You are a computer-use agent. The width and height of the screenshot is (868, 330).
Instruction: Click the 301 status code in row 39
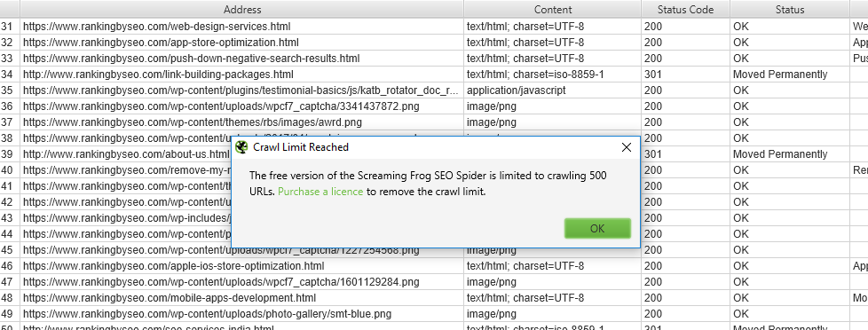653,154
